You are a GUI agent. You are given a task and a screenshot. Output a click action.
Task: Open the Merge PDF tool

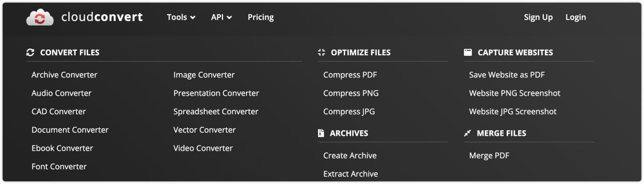pos(490,155)
